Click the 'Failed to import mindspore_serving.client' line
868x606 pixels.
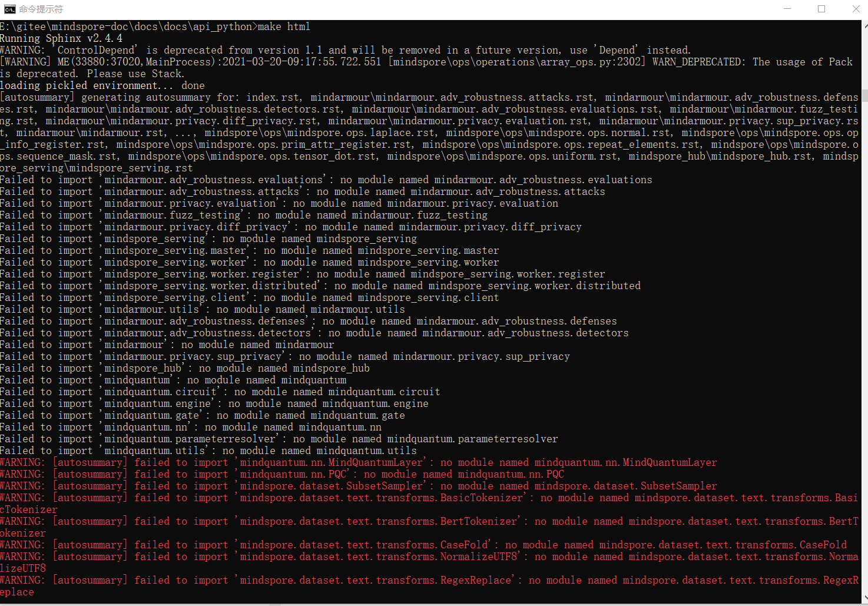pyautogui.click(x=250, y=297)
